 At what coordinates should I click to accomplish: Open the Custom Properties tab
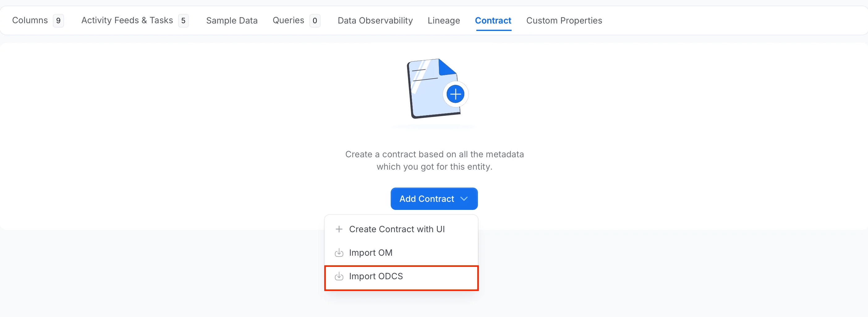click(x=564, y=21)
